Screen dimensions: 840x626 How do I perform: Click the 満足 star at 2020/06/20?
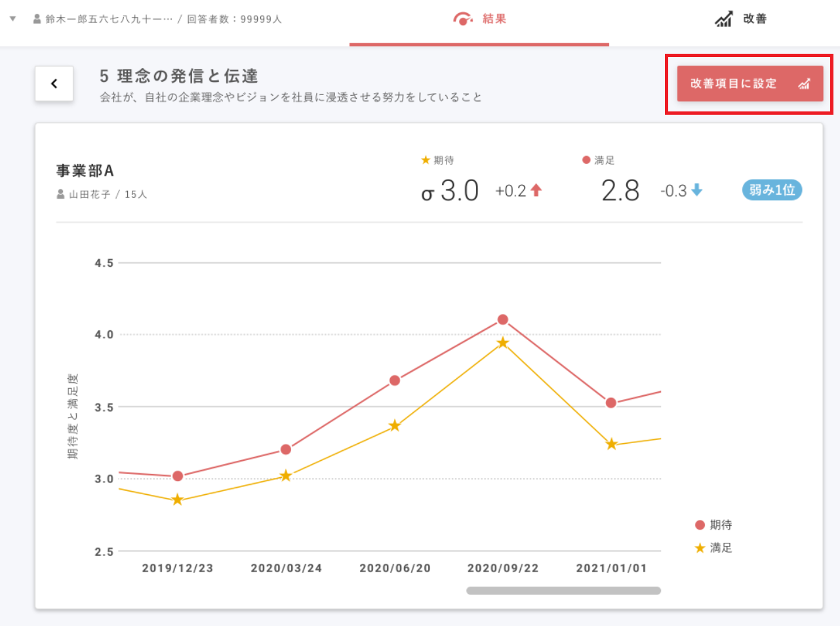tap(395, 426)
